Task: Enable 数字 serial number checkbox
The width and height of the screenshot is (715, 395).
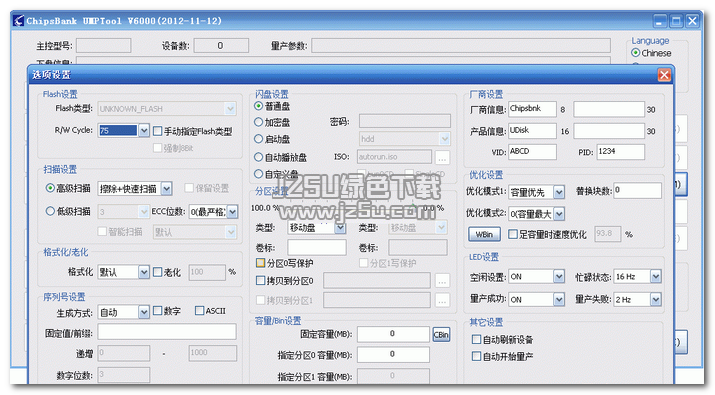Action: click(158, 311)
